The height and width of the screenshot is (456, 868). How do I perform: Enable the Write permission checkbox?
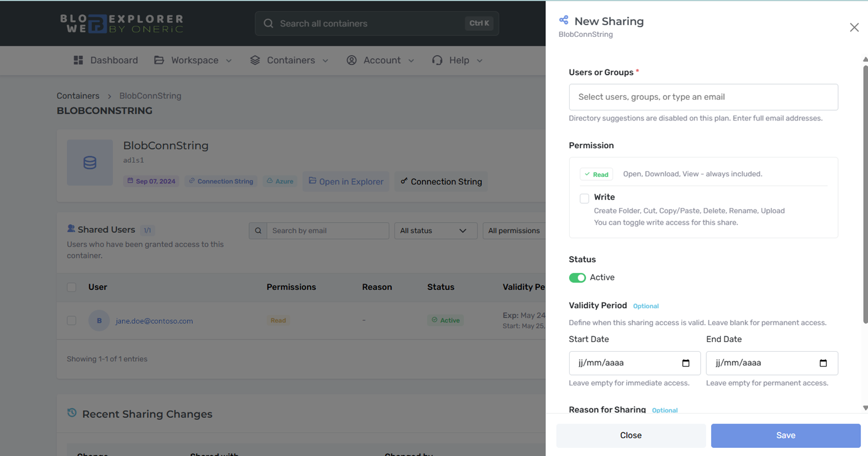(584, 198)
